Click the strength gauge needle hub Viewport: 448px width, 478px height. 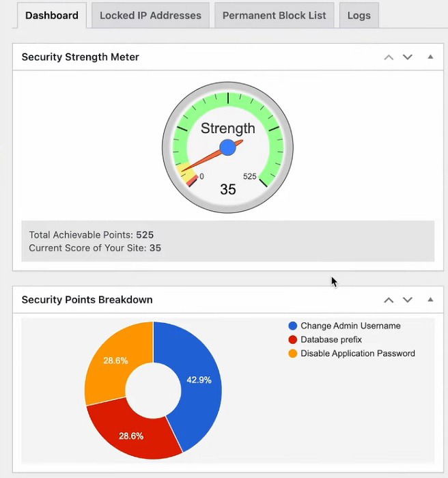[x=227, y=147]
